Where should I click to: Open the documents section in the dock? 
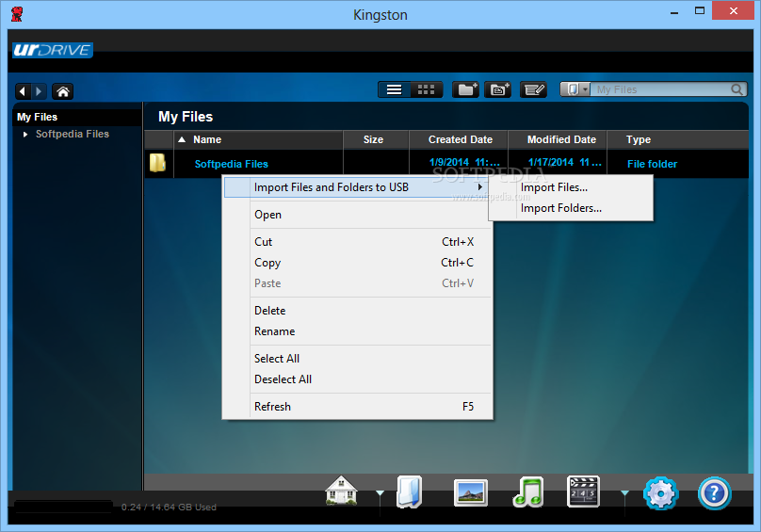[x=409, y=492]
